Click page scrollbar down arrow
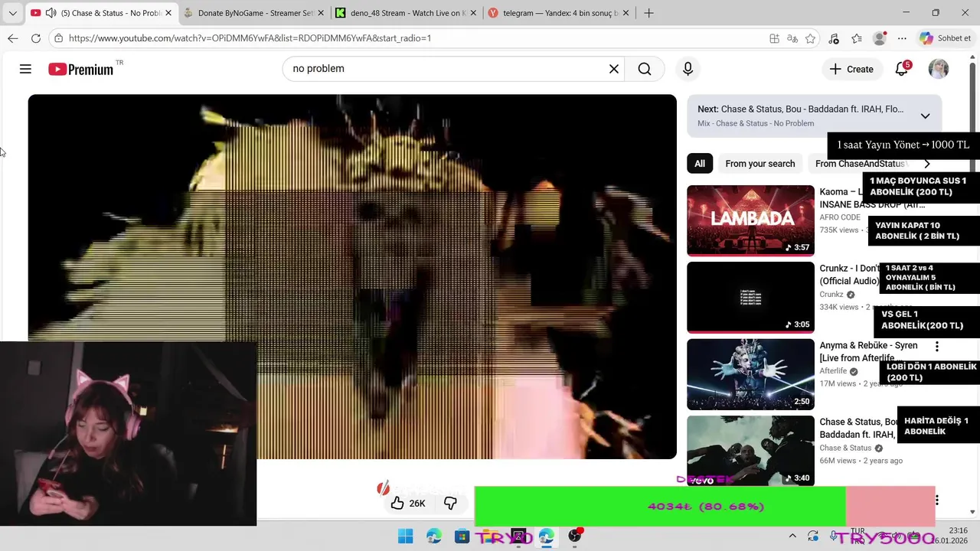The image size is (980, 551). click(x=972, y=512)
